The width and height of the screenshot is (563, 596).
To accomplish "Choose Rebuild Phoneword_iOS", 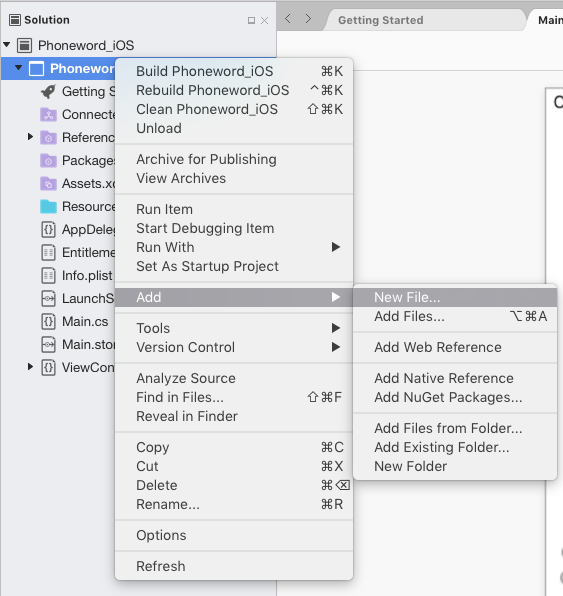I will point(234,90).
